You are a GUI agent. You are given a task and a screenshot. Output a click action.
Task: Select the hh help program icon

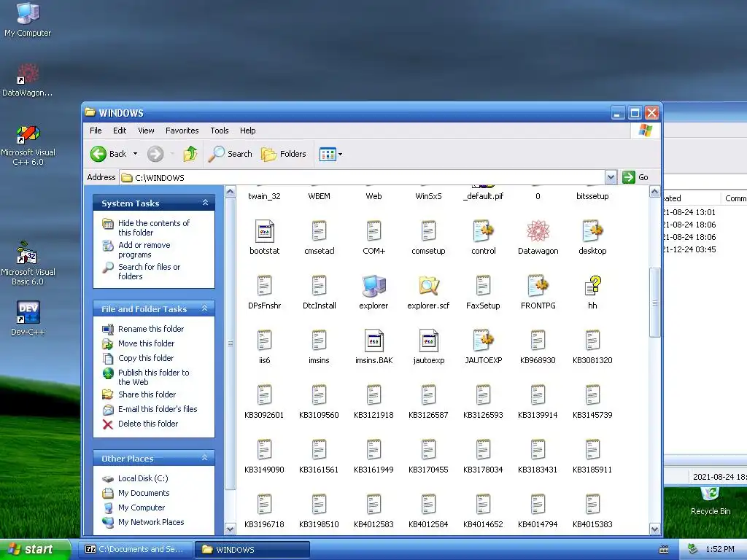(x=592, y=286)
